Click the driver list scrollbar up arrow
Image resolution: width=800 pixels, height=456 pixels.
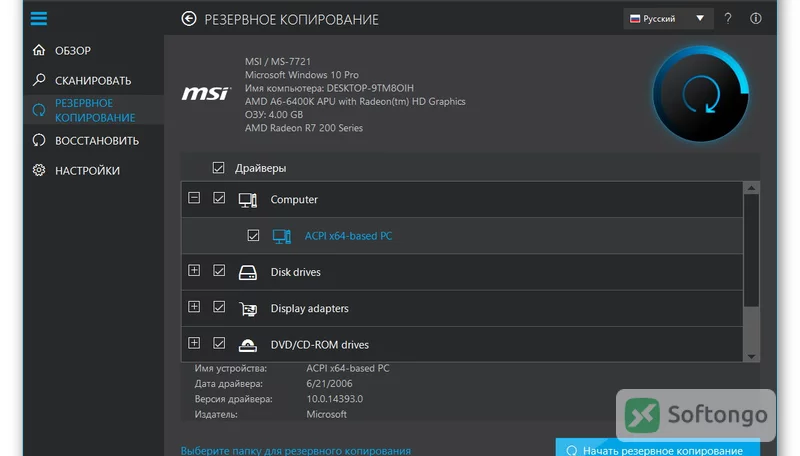tap(751, 188)
